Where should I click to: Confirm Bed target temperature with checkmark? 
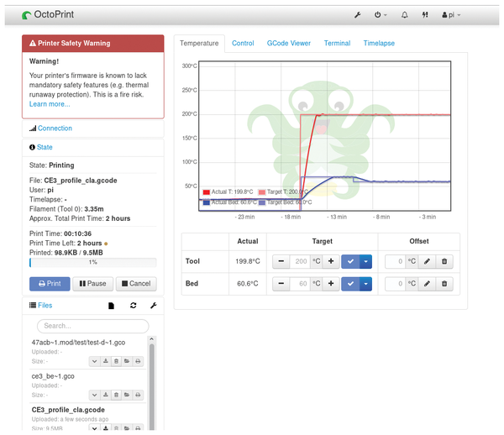click(x=350, y=284)
